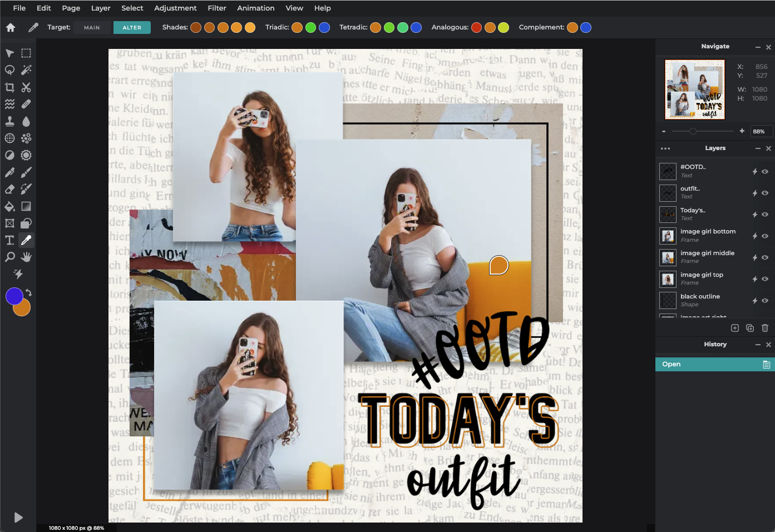This screenshot has height=532, width=775.
Task: Click the Home icon
Action: [11, 27]
